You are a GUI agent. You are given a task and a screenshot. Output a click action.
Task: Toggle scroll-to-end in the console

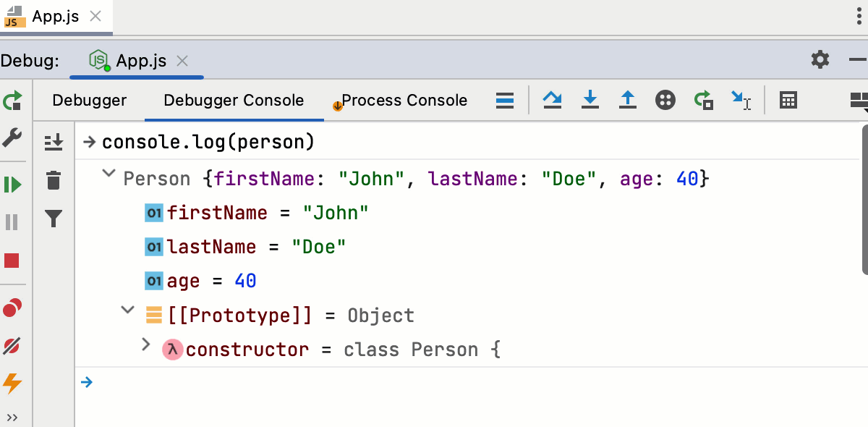pyautogui.click(x=54, y=142)
